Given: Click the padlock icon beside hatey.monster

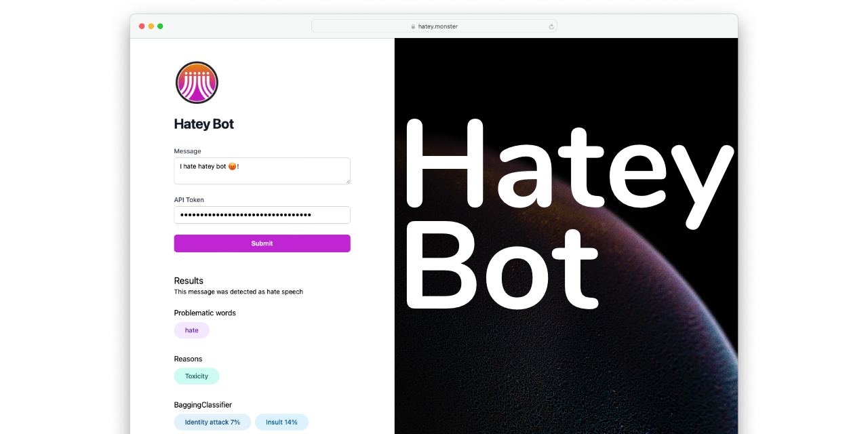Looking at the screenshot, I should 412,26.
